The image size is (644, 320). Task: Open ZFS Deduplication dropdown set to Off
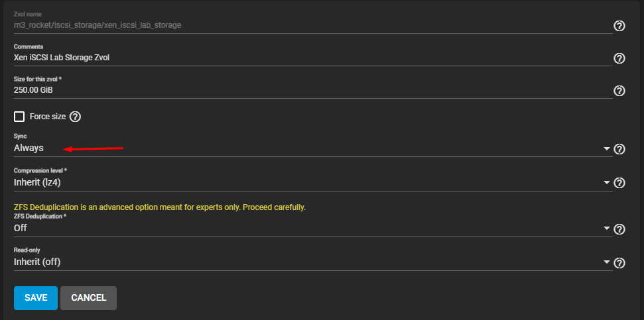coord(305,228)
